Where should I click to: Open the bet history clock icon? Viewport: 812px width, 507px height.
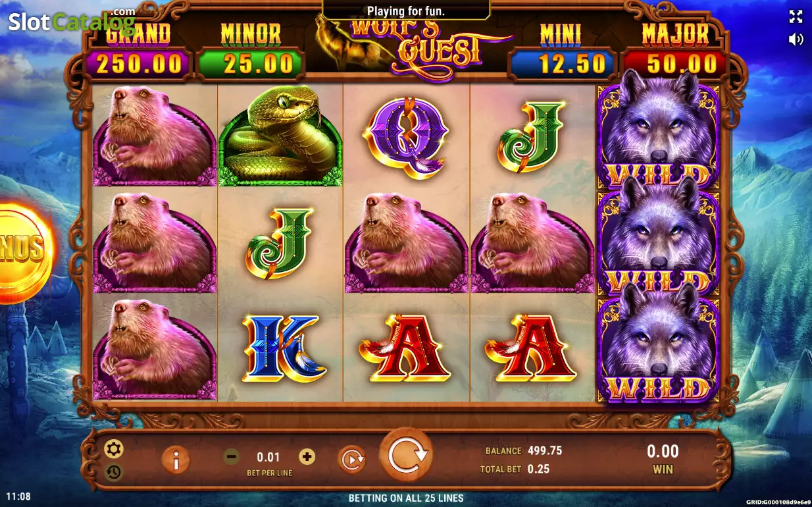pos(114,471)
